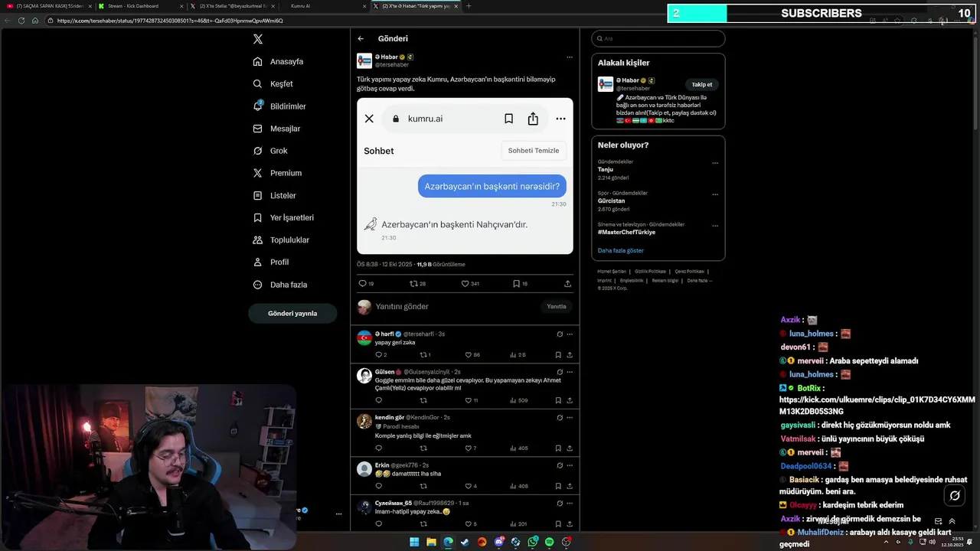Like the main post with 341 likes
980x551 pixels.
pos(469,283)
